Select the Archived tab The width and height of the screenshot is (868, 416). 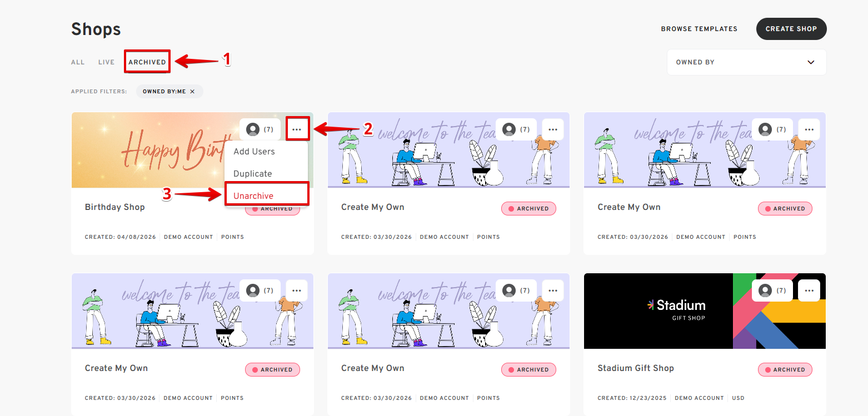(147, 62)
